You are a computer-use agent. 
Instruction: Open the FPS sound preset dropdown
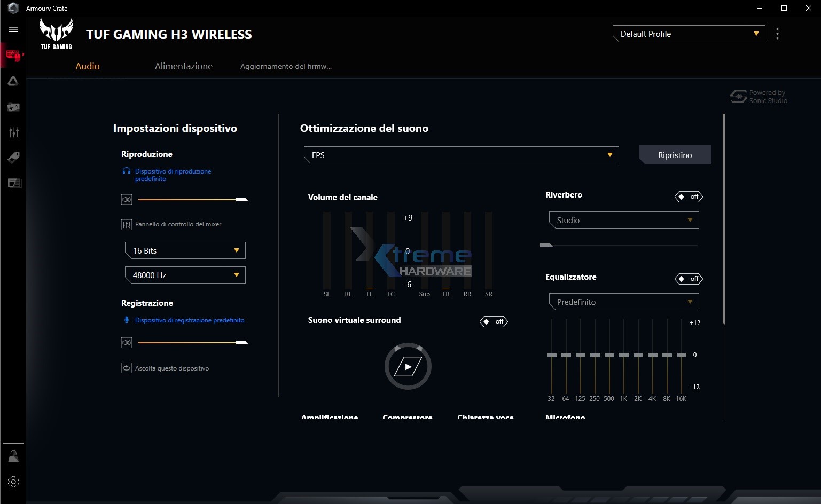click(461, 155)
